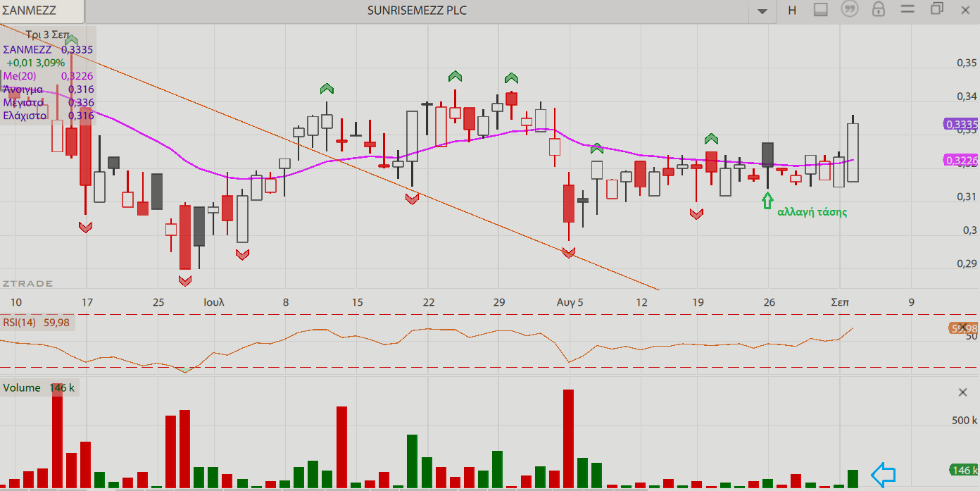Click the Ιουλ month label on date axis

[x=213, y=302]
